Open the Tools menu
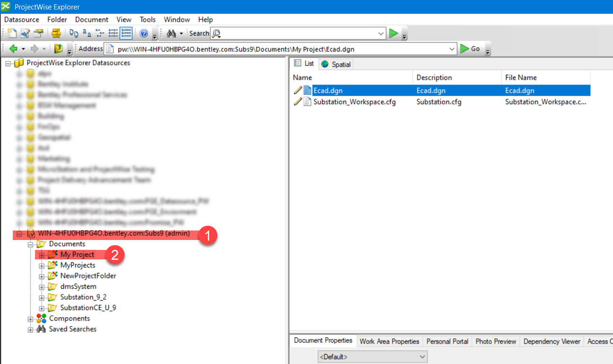The width and height of the screenshot is (613, 364). click(148, 19)
